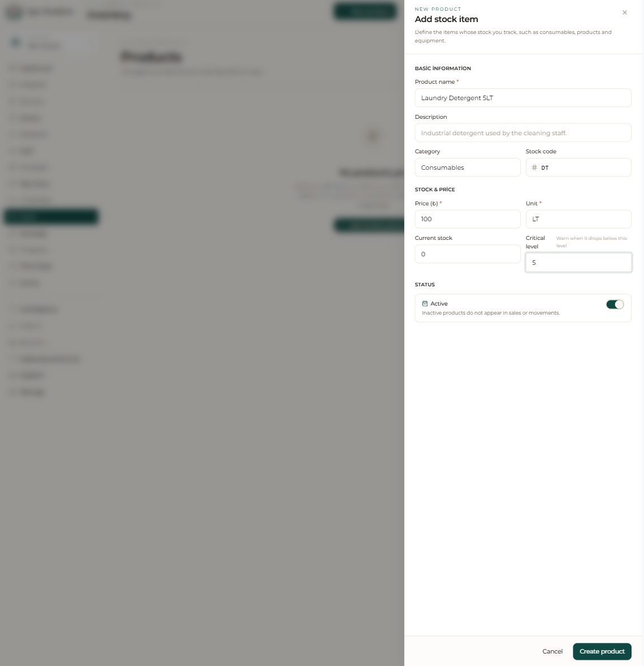Click the Current stock field
This screenshot has width=644, height=666.
coord(468,254)
